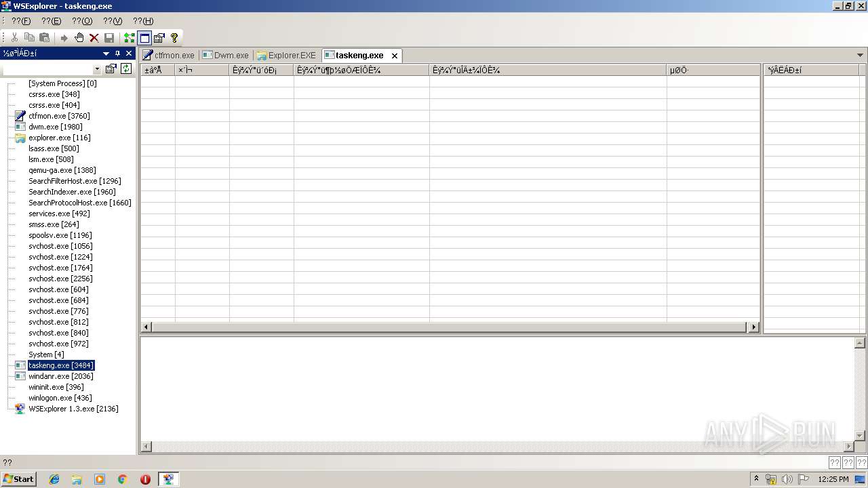The height and width of the screenshot is (488, 868).
Task: Open the ??(O) menu
Action: point(82,21)
